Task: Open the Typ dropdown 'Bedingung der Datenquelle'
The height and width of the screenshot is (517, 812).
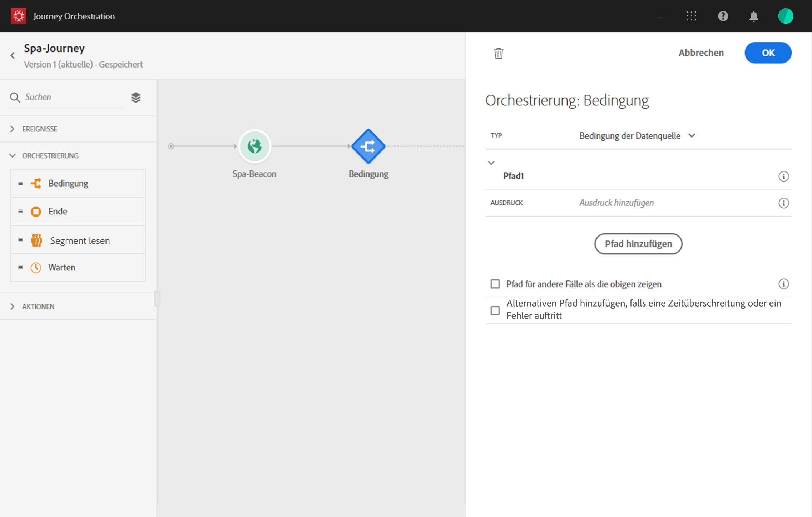Action: click(637, 136)
